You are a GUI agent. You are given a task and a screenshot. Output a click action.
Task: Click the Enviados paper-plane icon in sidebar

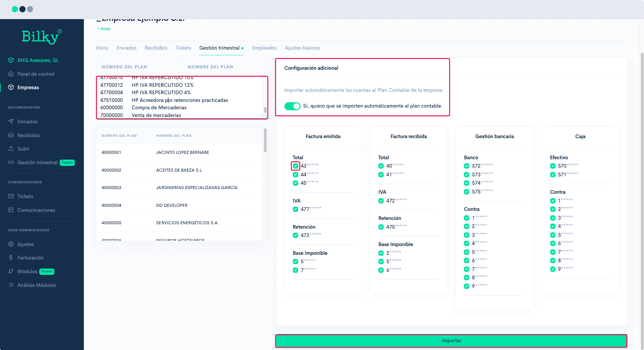(x=11, y=121)
